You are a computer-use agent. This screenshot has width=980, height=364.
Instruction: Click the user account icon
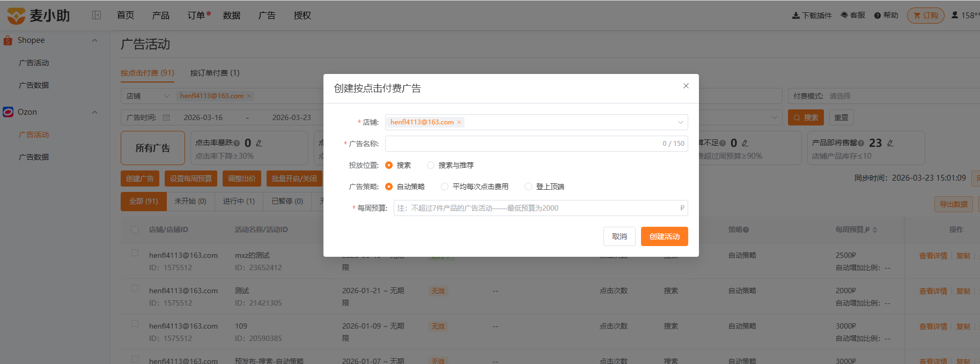(x=955, y=15)
